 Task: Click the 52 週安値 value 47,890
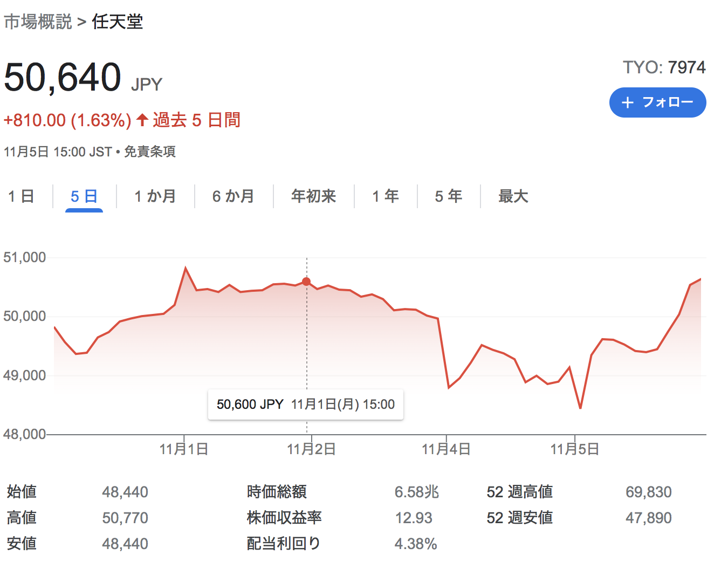[x=649, y=518]
